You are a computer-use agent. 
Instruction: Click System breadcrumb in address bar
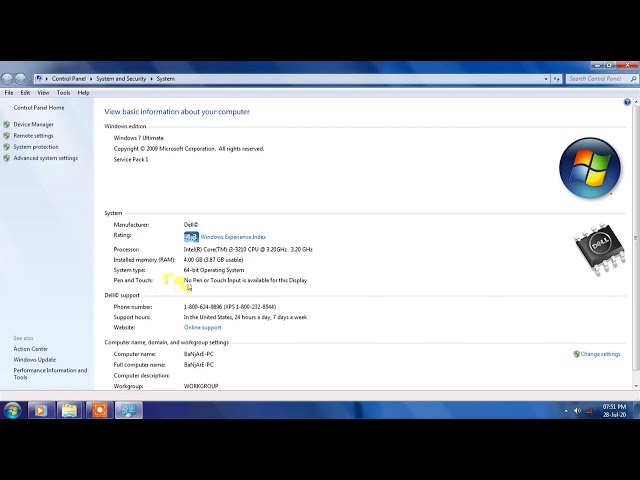pos(166,79)
